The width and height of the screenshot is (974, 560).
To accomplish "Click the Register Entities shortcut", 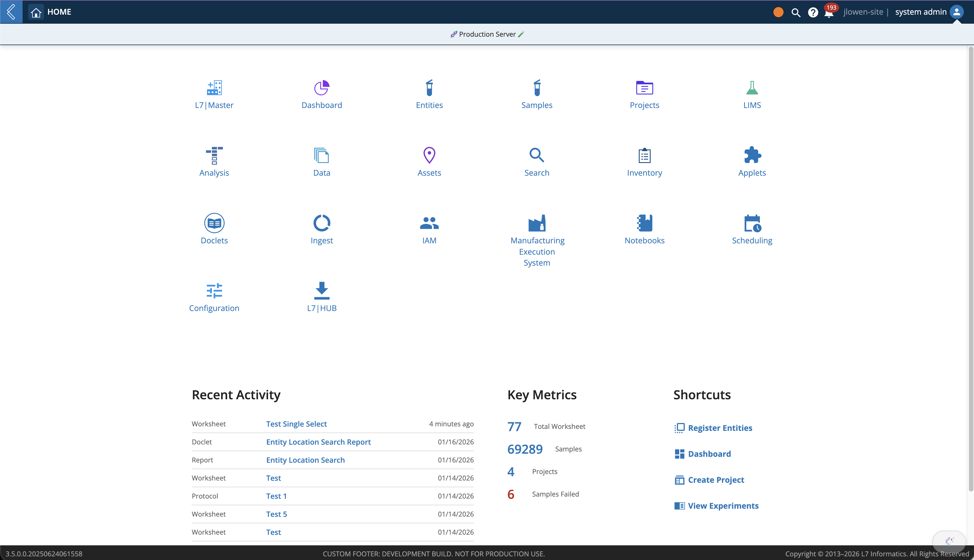I will tap(719, 428).
